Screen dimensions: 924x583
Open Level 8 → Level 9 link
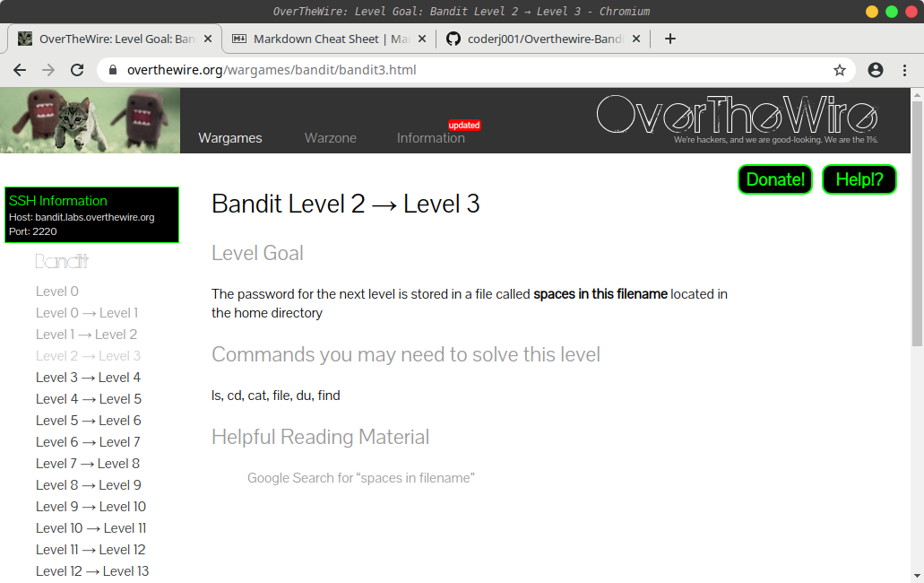coord(89,485)
